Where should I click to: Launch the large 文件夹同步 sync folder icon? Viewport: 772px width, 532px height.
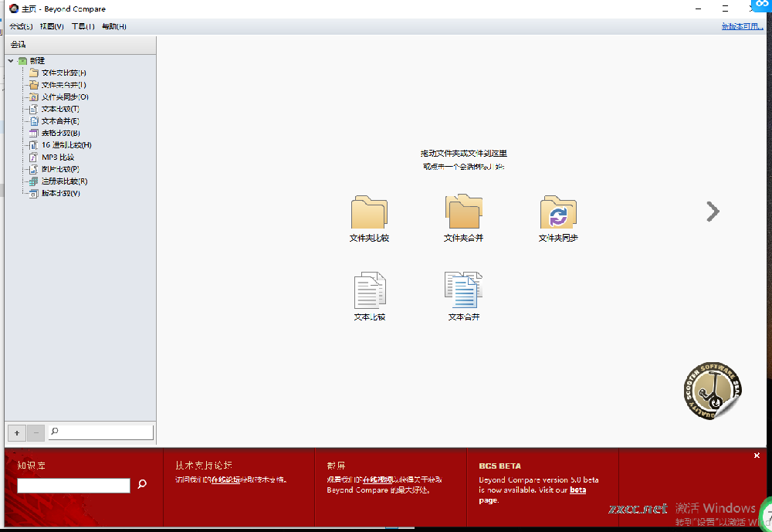point(558,212)
